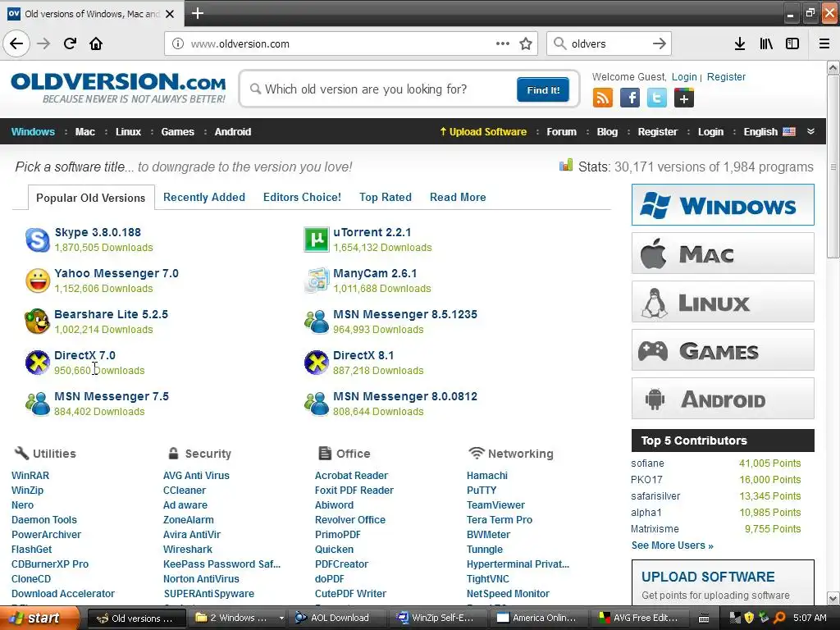The image size is (840, 630).
Task: Open Mac in the black navigation bar
Action: (85, 132)
